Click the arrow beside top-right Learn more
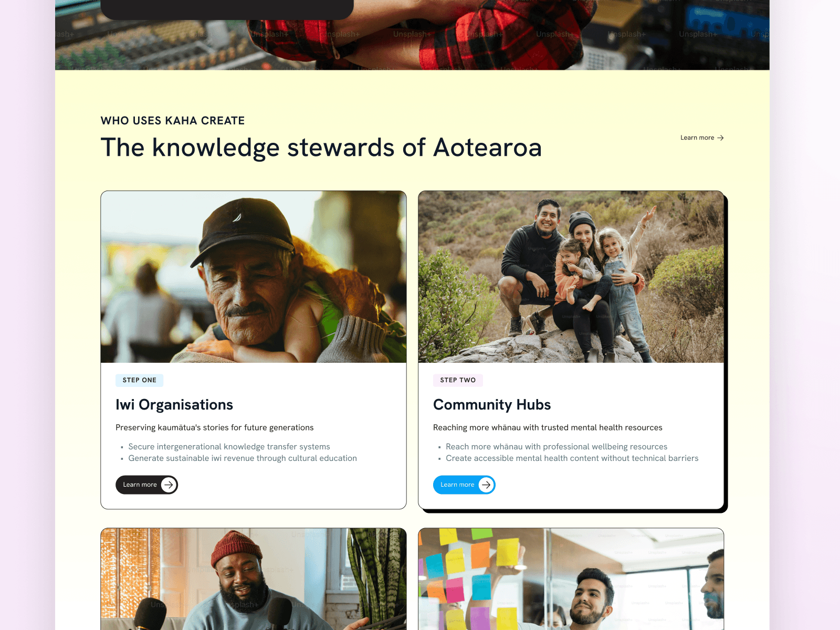Viewport: 840px width, 630px height. tap(720, 138)
